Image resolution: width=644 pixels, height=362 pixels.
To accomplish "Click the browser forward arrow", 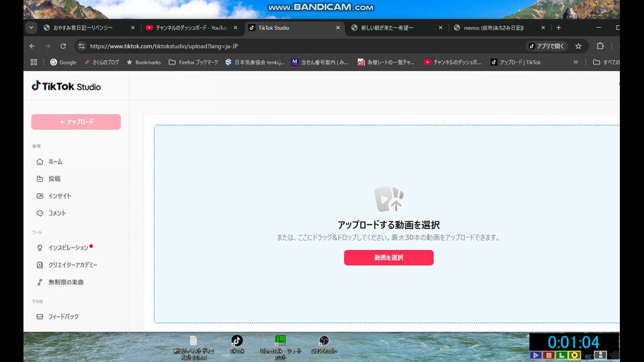I will click(x=48, y=46).
